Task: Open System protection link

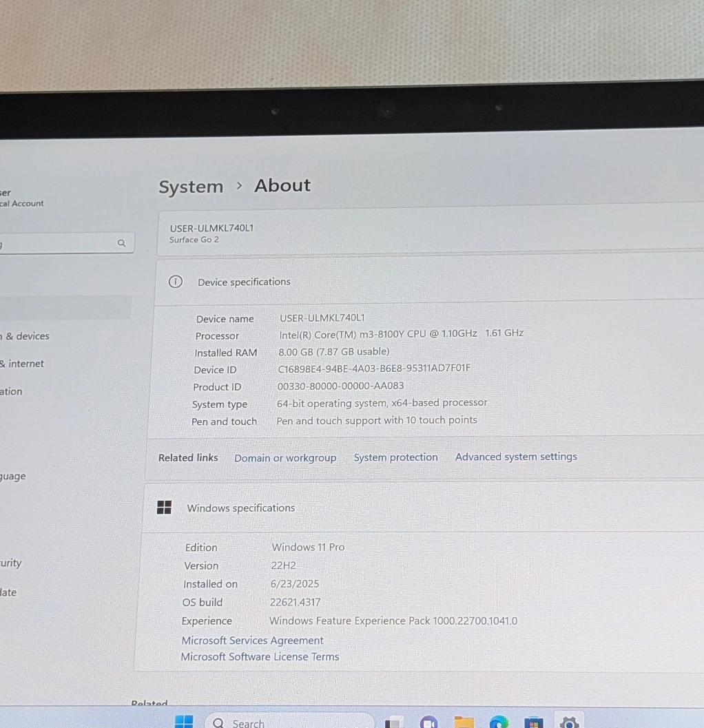Action: (x=395, y=457)
